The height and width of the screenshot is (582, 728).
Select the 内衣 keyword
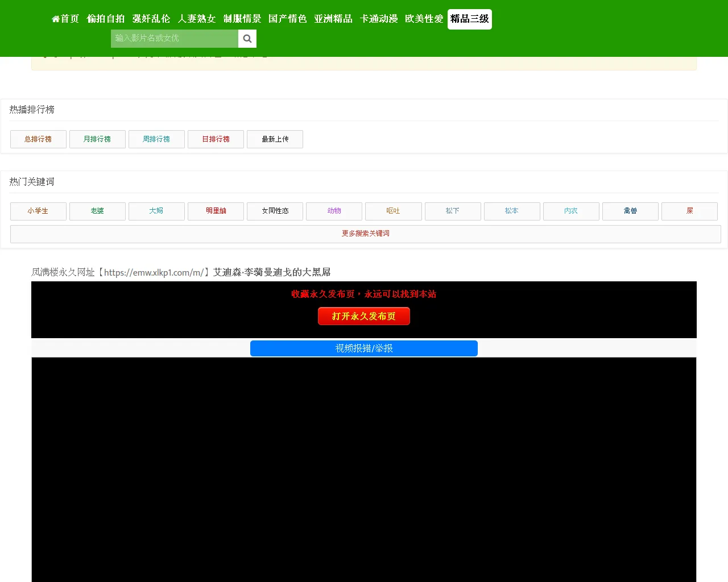571,211
